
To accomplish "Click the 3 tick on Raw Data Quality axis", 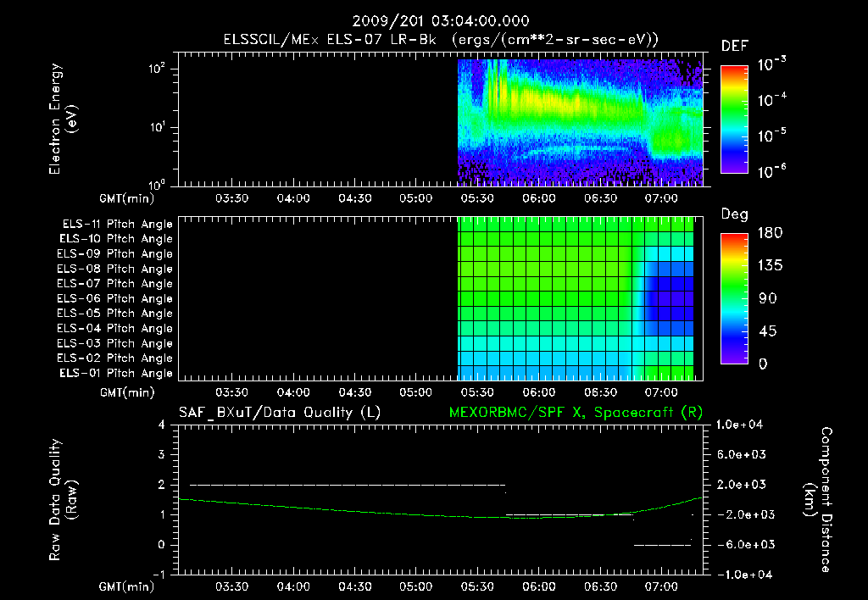I will point(162,454).
